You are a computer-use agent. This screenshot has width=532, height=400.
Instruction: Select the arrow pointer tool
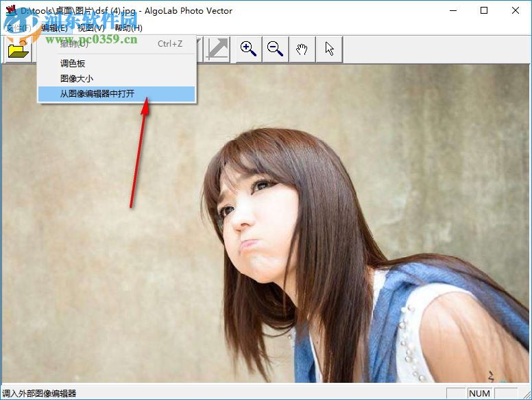click(329, 49)
